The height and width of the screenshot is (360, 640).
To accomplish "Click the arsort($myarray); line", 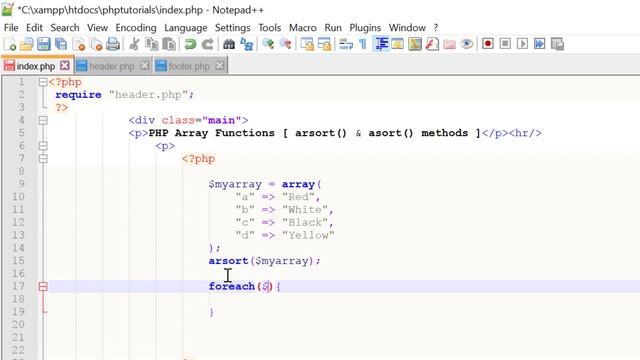I will (x=264, y=261).
